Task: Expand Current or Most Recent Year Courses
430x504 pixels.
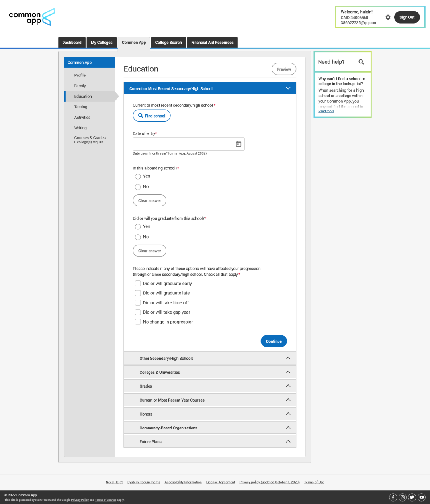Action: tap(210, 400)
